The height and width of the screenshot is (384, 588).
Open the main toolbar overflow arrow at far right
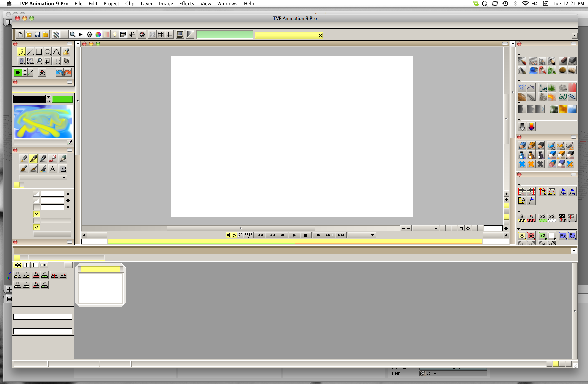pyautogui.click(x=574, y=35)
